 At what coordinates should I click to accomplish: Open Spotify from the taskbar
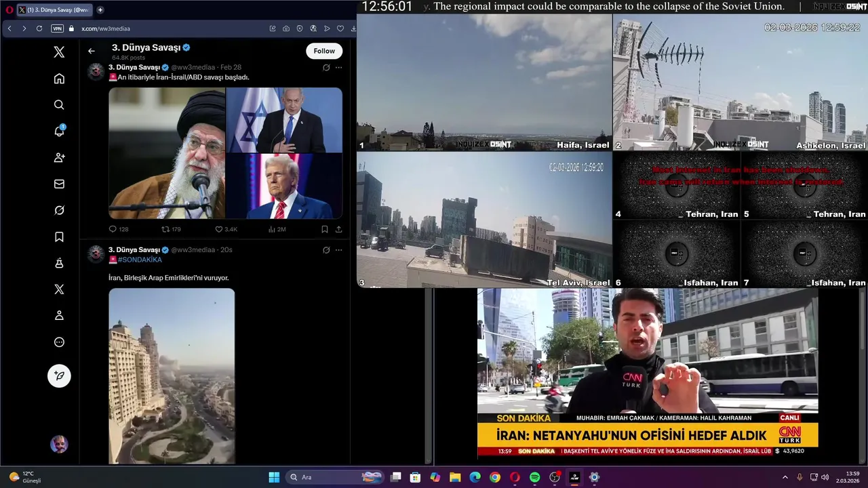point(535,477)
